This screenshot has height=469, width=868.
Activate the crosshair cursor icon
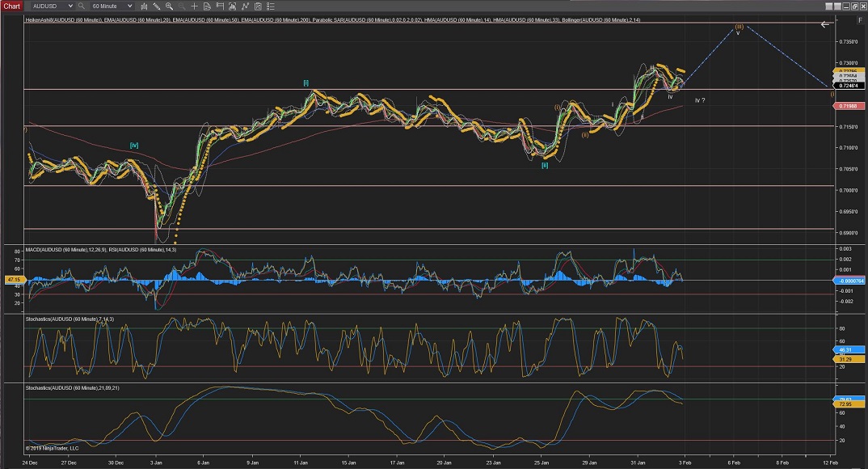194,6
